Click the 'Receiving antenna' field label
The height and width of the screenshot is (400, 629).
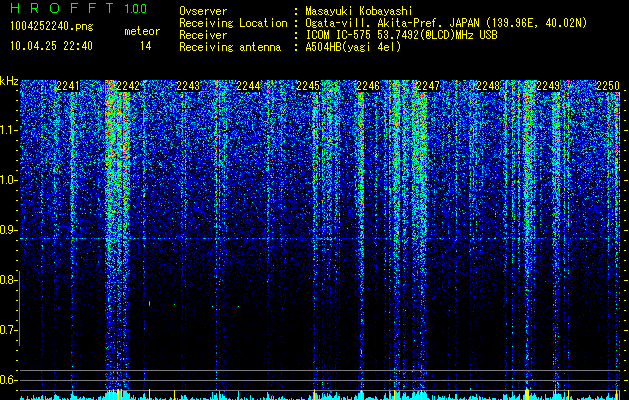tap(230, 47)
